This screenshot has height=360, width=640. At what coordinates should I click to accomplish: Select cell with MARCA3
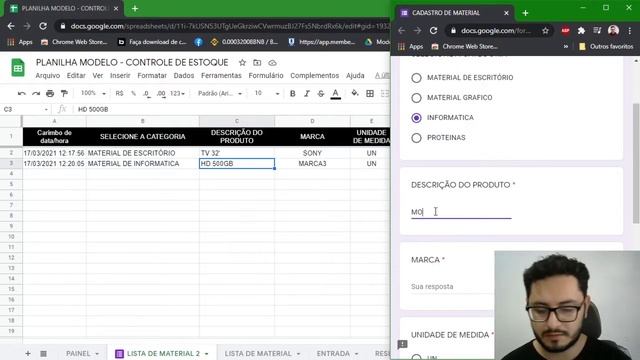312,164
